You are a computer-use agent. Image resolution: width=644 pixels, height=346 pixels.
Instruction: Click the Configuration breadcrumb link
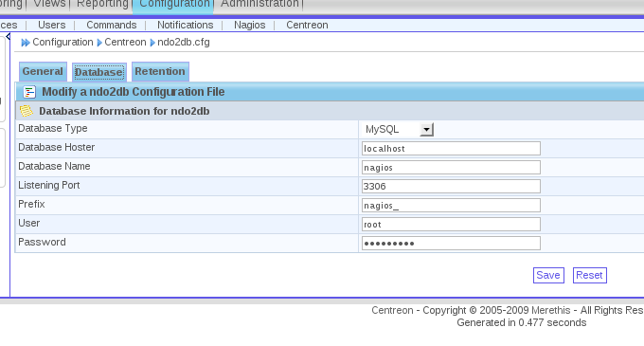pos(63,43)
